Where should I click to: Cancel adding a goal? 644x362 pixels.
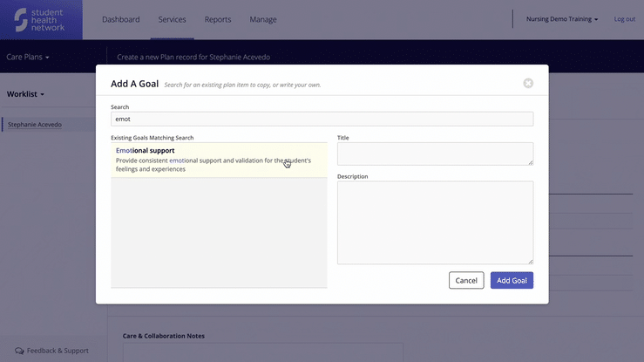(x=466, y=280)
